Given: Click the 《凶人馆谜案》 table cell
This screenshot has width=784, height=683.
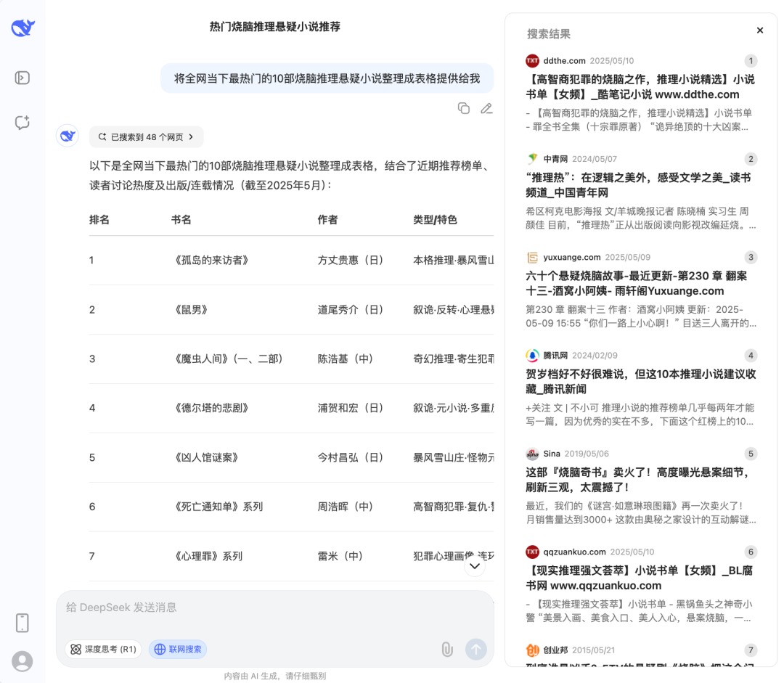Looking at the screenshot, I should (x=205, y=457).
